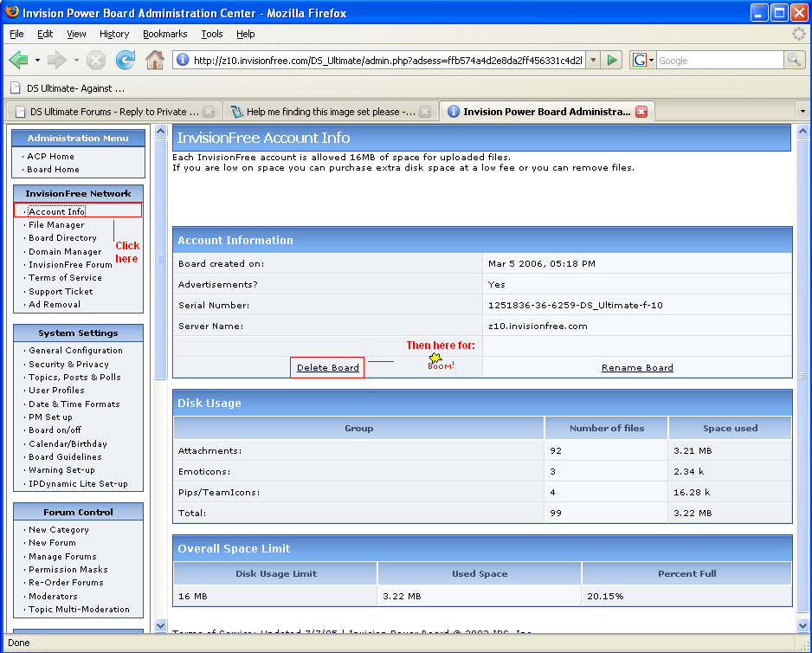The image size is (812, 653).
Task: Close the DS Ultimate Forums tab
Action: (209, 112)
